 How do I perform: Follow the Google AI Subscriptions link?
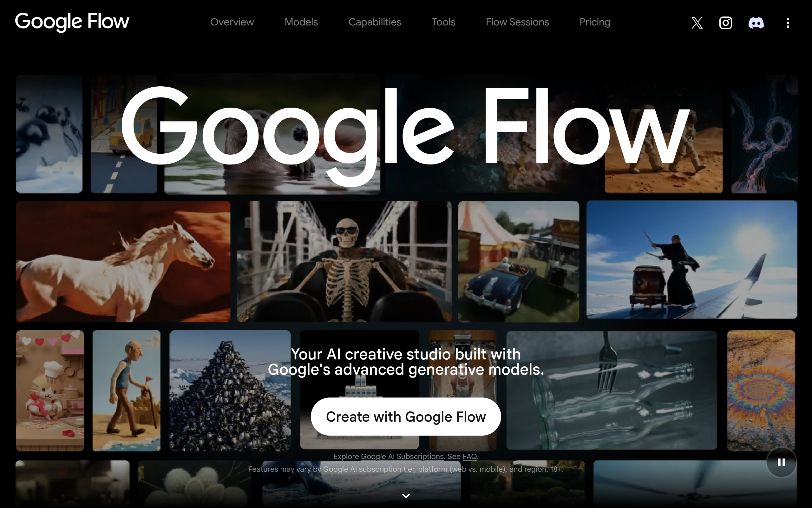[402, 456]
